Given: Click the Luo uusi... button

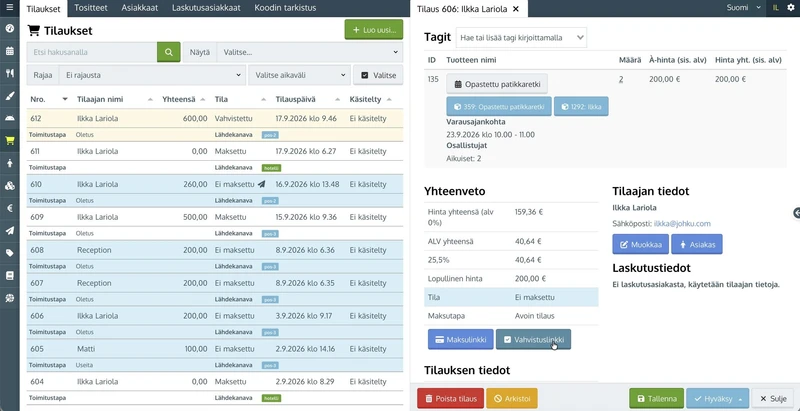Looking at the screenshot, I should (374, 30).
